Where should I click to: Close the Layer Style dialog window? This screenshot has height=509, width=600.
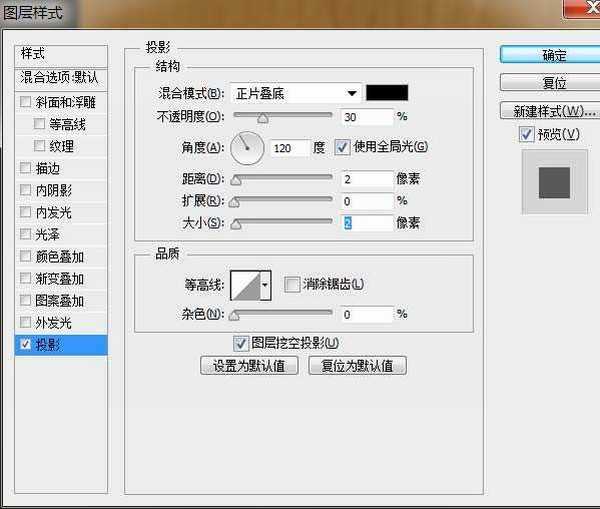pyautogui.click(x=580, y=11)
